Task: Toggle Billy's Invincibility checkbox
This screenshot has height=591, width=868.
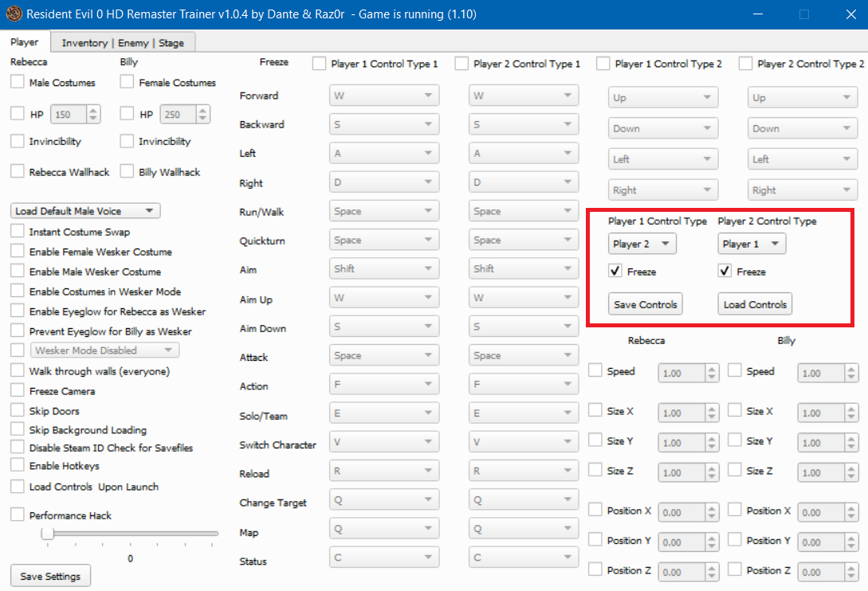Action: click(127, 141)
